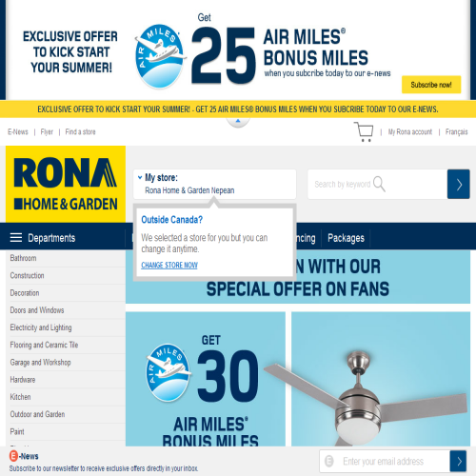Select Electricity and Lighting department
This screenshot has width=476, height=476.
[41, 327]
